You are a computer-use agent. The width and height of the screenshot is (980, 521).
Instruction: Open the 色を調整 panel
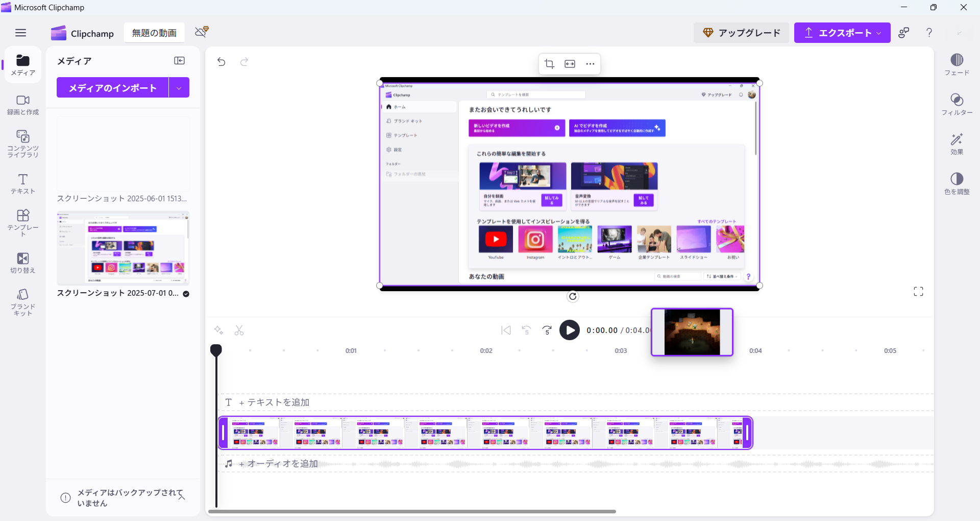click(x=957, y=183)
